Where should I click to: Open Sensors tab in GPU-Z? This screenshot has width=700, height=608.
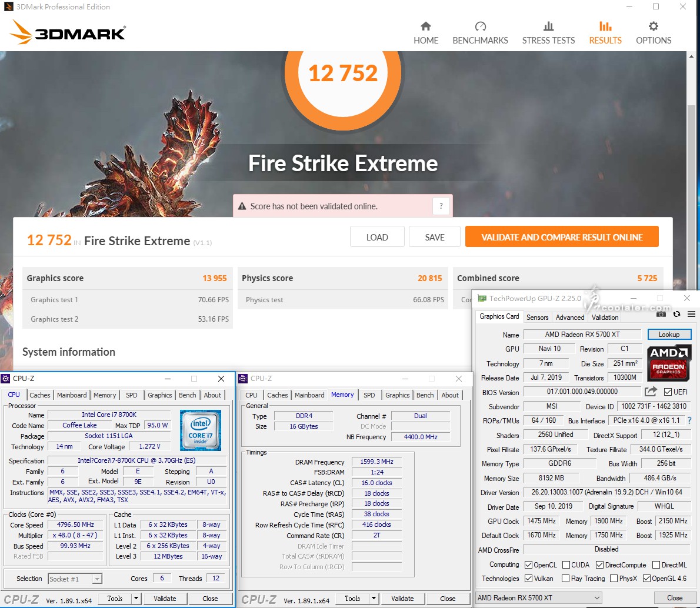click(537, 317)
